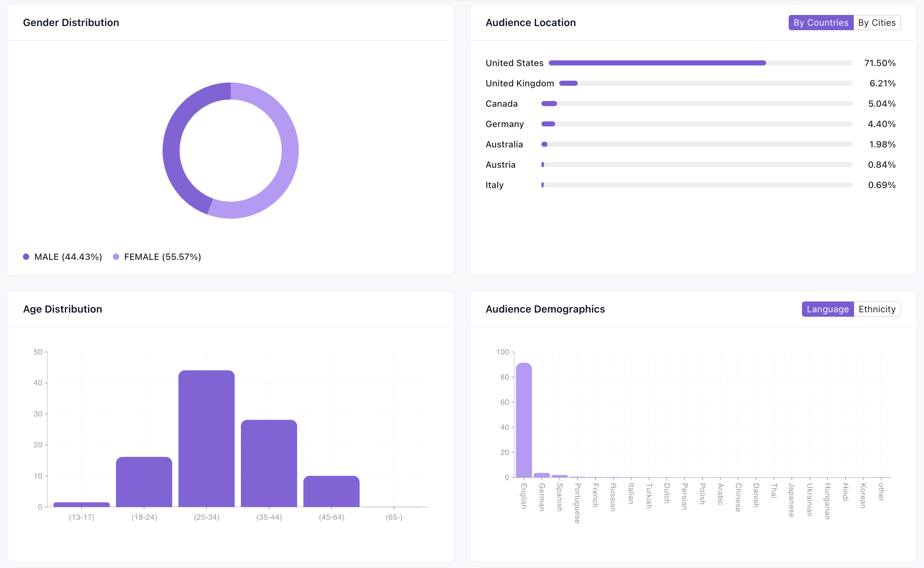Toggle the MALE legend dot

(x=26, y=257)
